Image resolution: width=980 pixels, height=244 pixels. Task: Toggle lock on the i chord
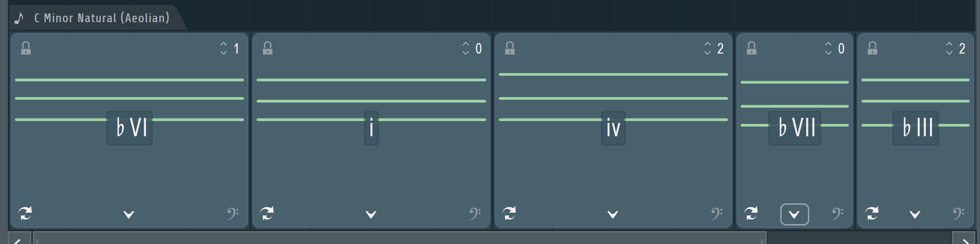point(268,48)
